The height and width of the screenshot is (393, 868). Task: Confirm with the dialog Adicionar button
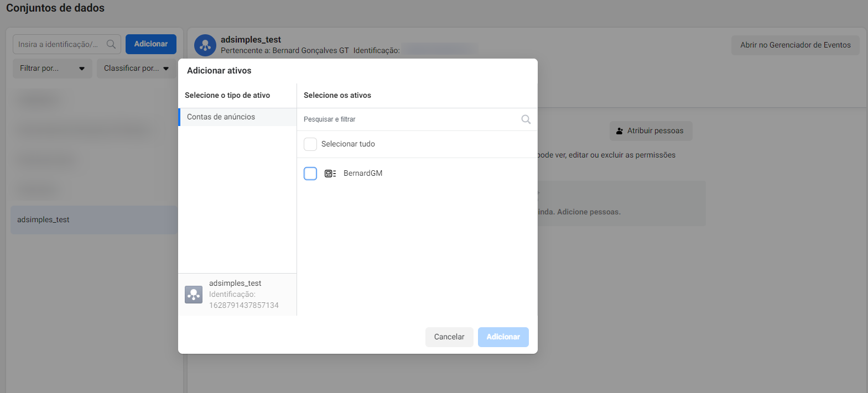click(x=503, y=337)
